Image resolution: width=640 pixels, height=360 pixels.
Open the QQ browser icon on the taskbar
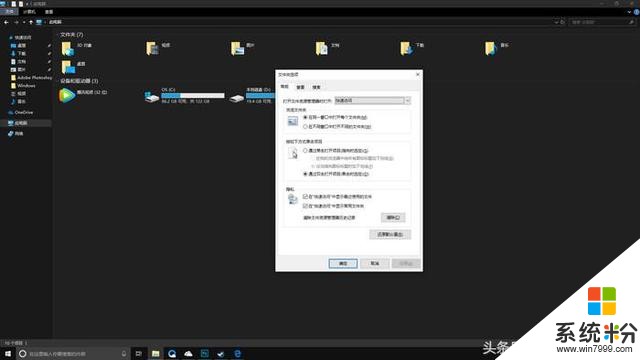172,353
